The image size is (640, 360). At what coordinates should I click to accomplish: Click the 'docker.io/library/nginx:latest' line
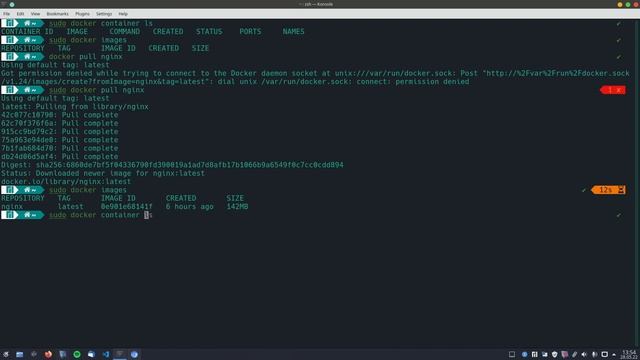(x=66, y=182)
